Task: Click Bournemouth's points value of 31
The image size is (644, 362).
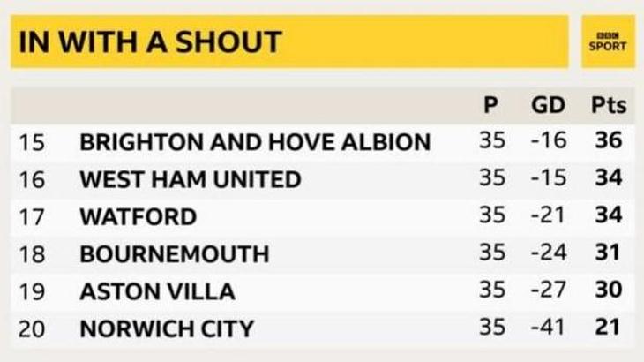Action: coord(609,253)
